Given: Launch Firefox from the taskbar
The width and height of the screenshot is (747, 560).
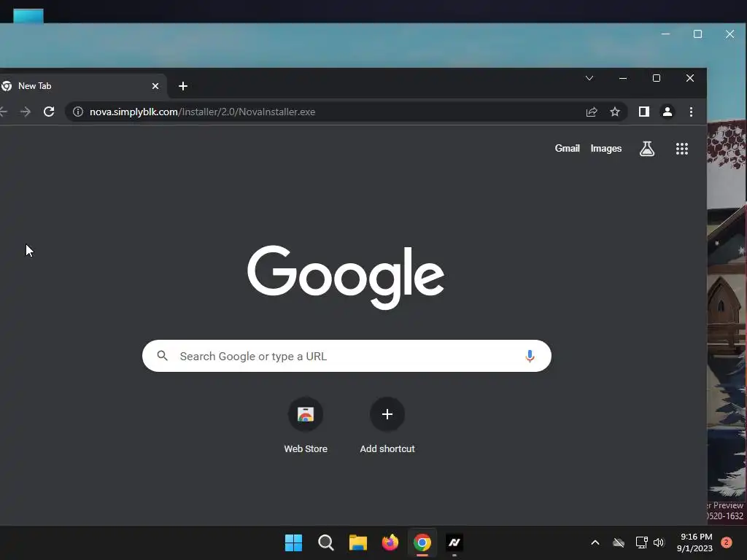Looking at the screenshot, I should (390, 542).
